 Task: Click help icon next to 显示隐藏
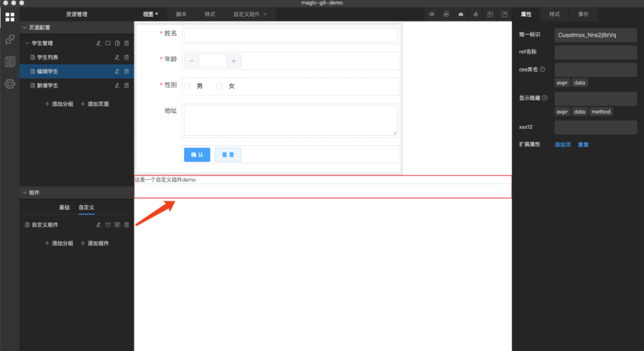544,98
